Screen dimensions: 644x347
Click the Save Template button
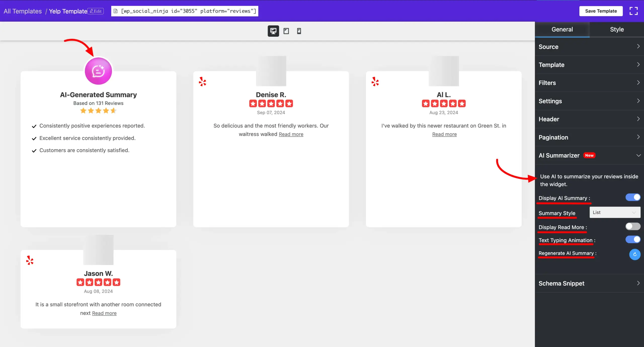pos(601,11)
